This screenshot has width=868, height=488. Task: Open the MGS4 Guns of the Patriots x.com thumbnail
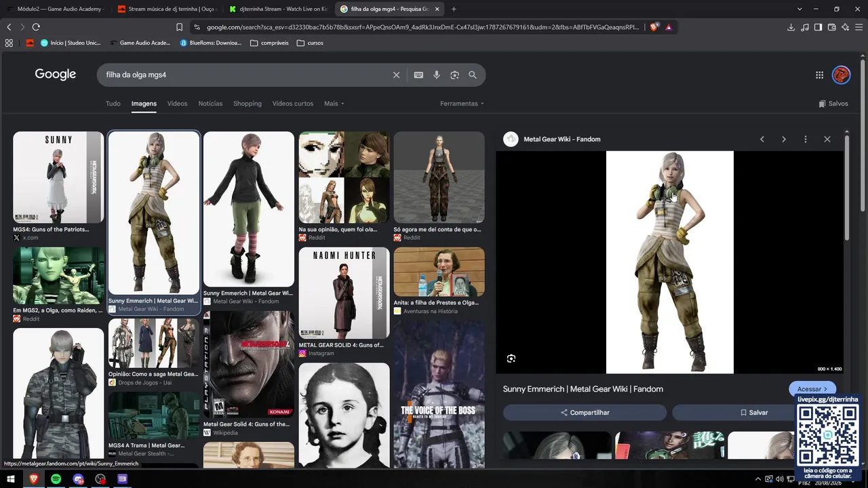tap(58, 178)
